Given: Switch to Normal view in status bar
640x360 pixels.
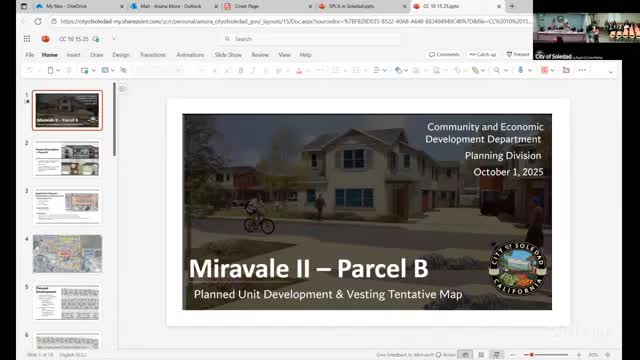Looking at the screenshot, I should pyautogui.click(x=465, y=355).
